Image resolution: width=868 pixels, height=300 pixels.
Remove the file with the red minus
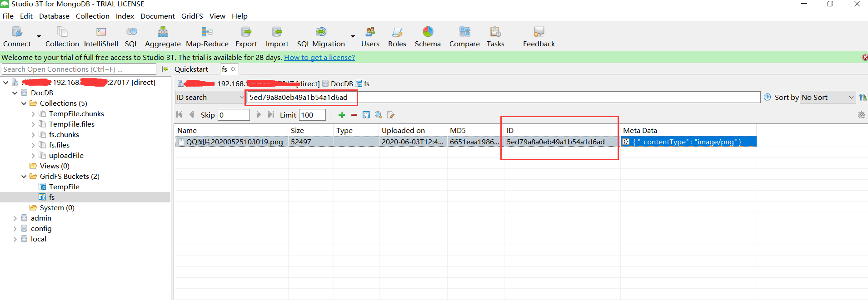[354, 115]
